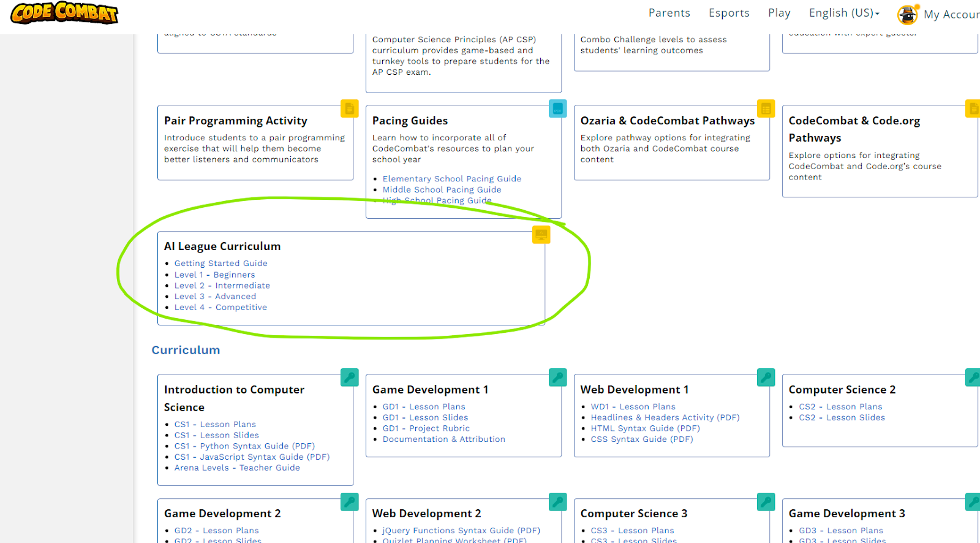This screenshot has height=543, width=980.
Task: Click the Game Development 3 heading
Action: (x=846, y=514)
